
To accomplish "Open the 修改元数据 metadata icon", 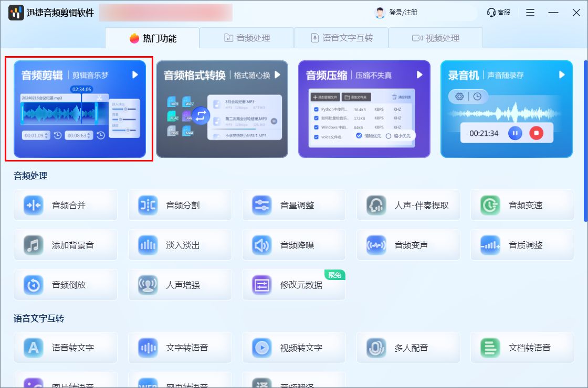I will point(262,285).
